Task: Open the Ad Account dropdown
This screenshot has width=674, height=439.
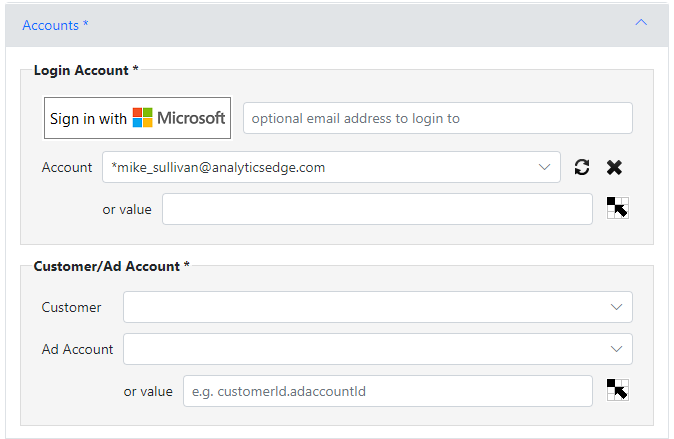Action: click(377, 349)
